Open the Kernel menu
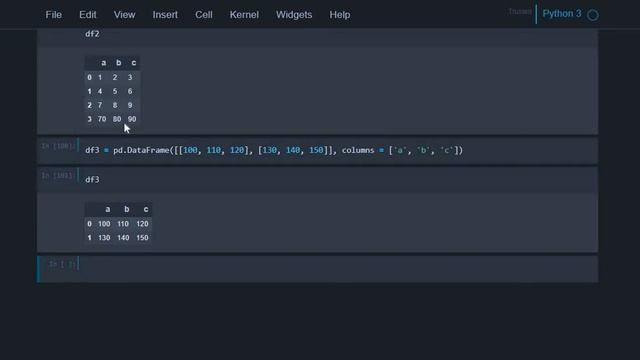 coord(244,15)
